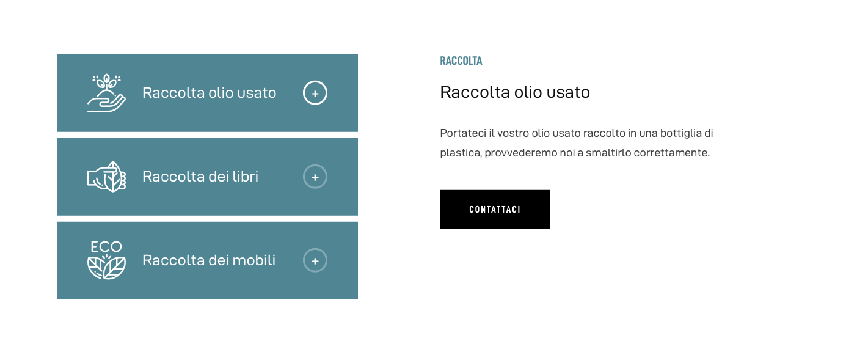Click the word "smaltirlo" in the description
Viewport: 868px width, 341px height.
point(608,153)
